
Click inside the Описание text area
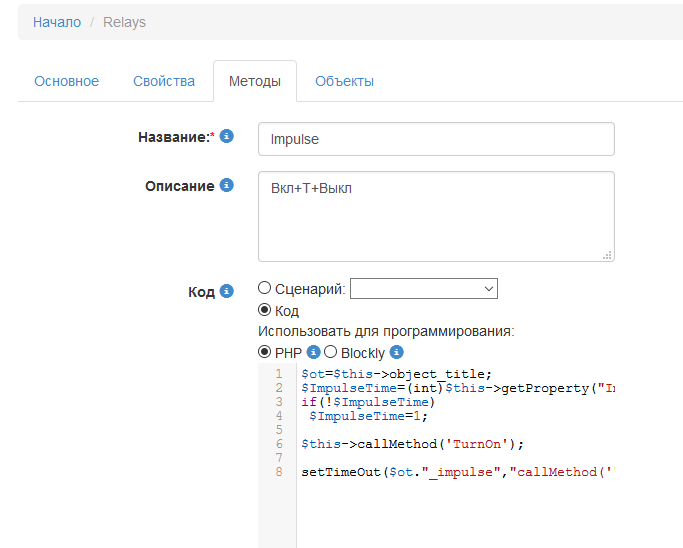(435, 215)
